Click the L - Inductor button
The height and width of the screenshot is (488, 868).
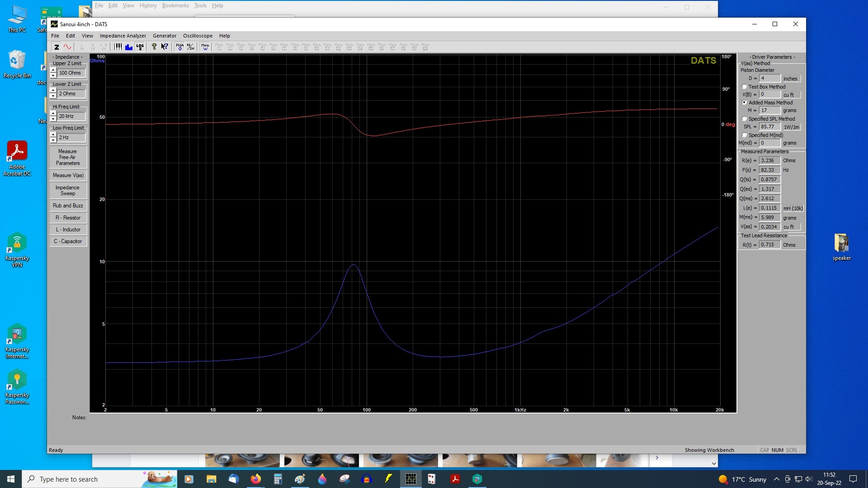point(68,230)
